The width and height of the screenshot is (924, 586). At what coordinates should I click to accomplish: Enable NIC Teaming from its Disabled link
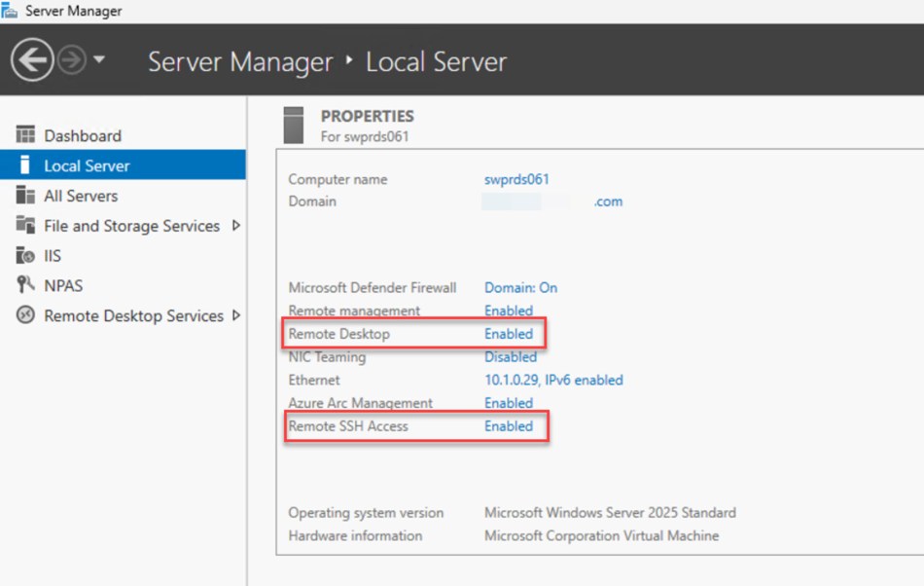511,356
